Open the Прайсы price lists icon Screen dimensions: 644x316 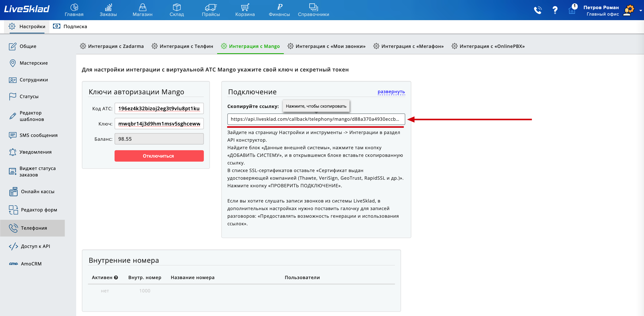click(211, 10)
